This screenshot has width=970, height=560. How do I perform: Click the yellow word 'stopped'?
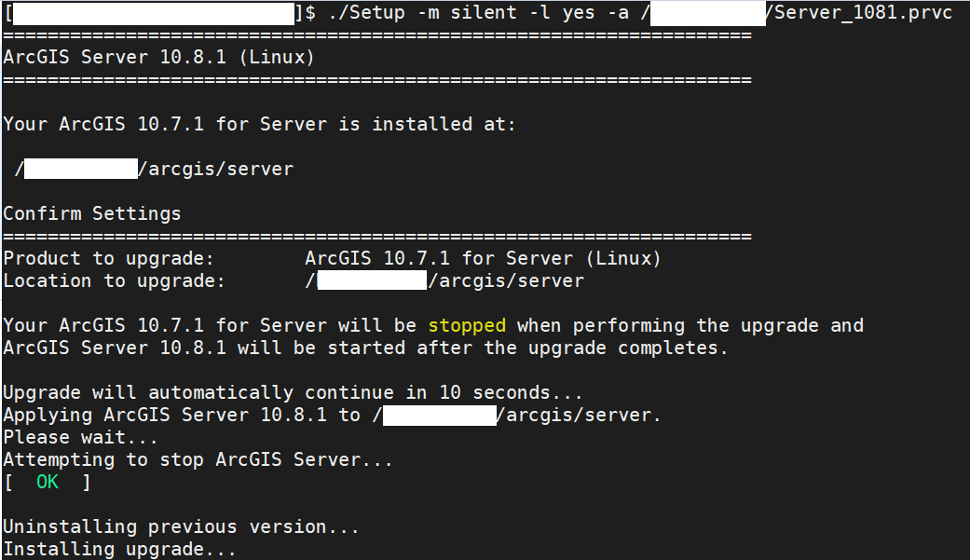pos(467,326)
